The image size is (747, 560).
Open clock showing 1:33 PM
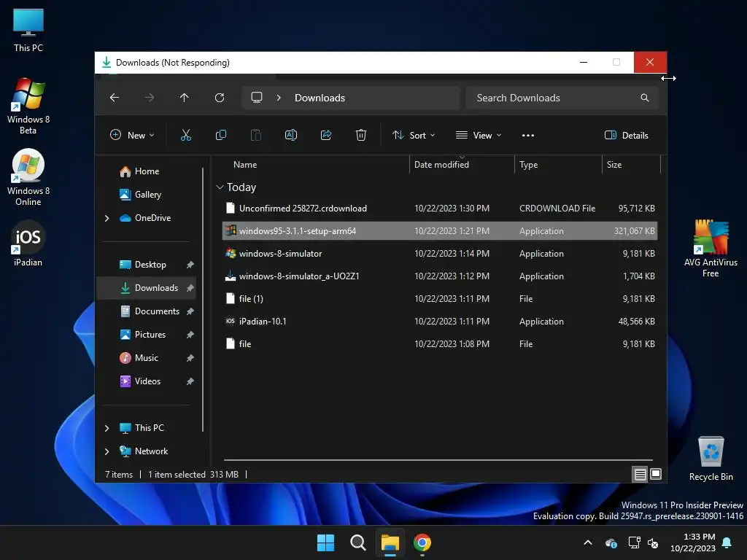(693, 542)
